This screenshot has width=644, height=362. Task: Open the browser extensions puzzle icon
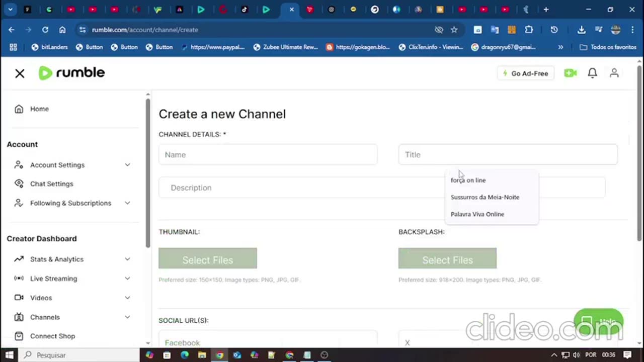[529, 30]
